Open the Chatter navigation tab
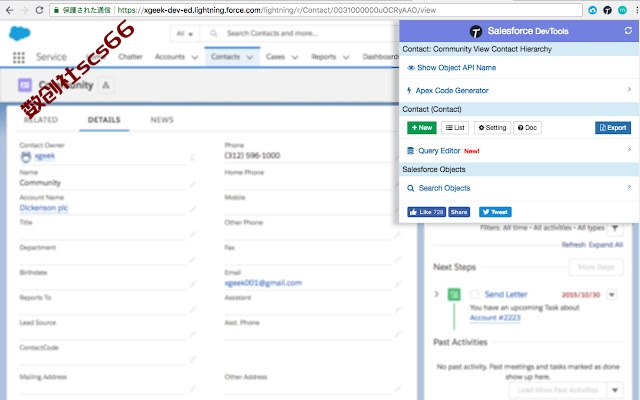Image resolution: width=640 pixels, height=400 pixels. click(130, 57)
